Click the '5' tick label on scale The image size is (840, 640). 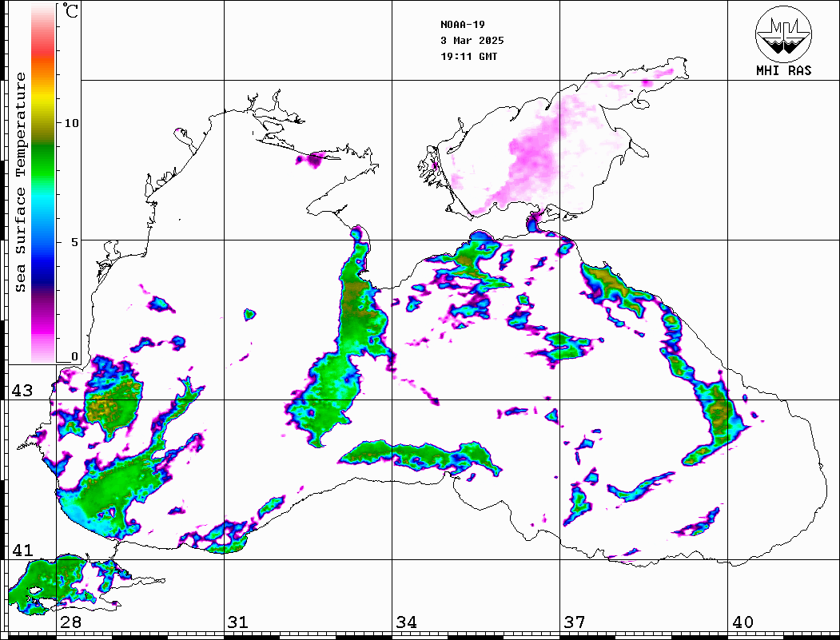click(x=75, y=242)
